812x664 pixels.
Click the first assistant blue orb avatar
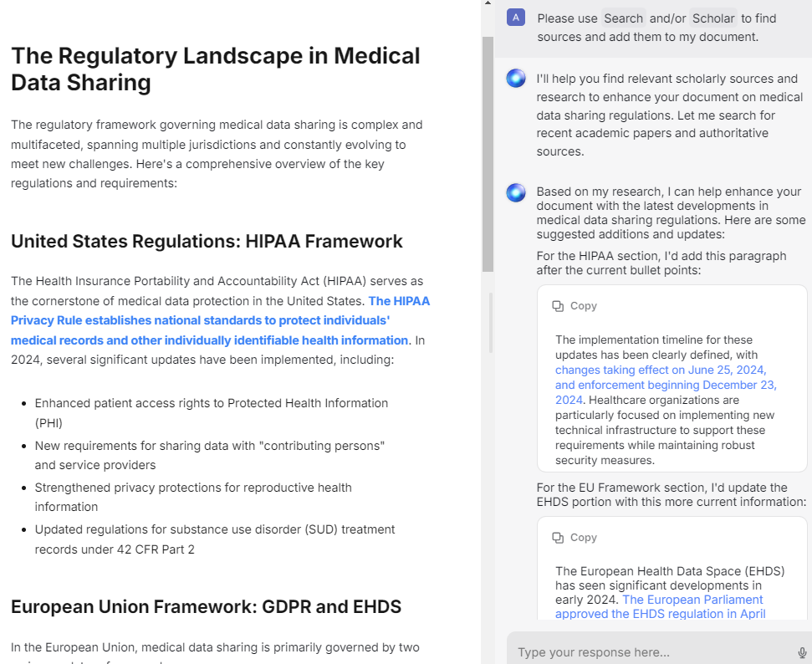(516, 79)
